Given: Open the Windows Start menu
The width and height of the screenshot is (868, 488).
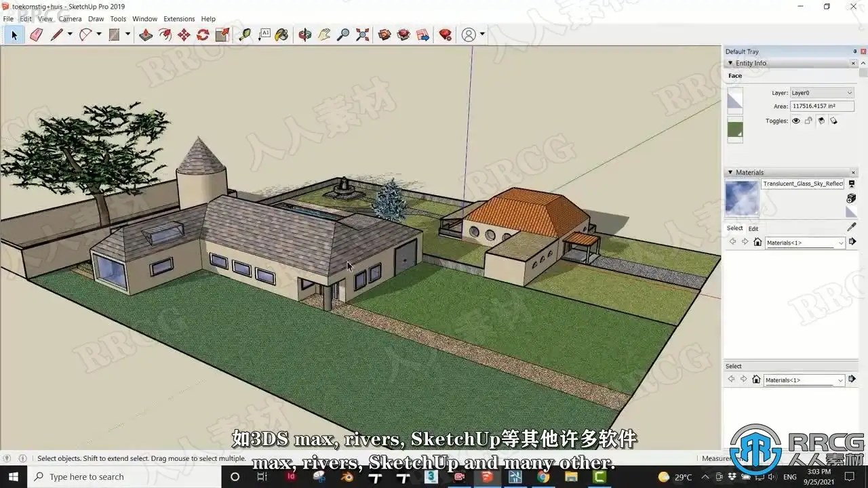Looking at the screenshot, I should [14, 477].
